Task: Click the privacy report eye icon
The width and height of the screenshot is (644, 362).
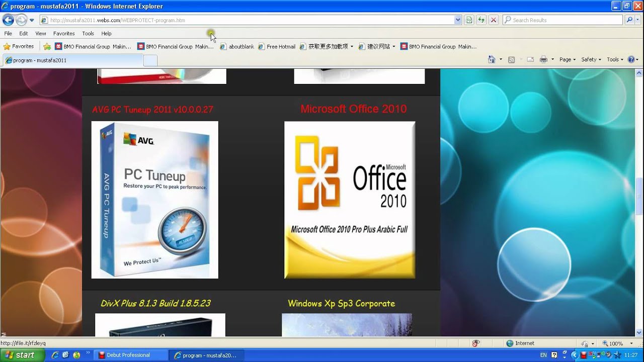Action: pos(475,343)
